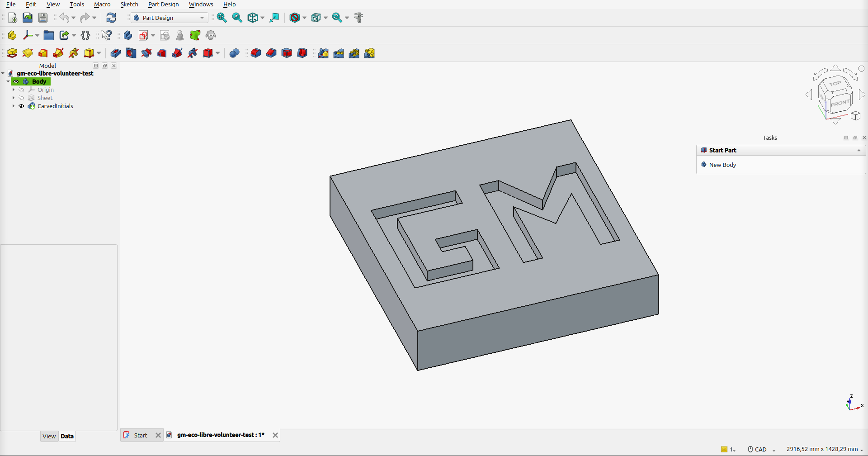The image size is (868, 456).
Task: Click the Groove tool icon
Action: coord(146,53)
